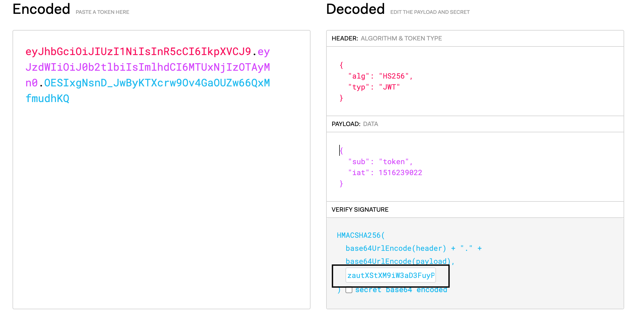Image resolution: width=644 pixels, height=321 pixels.
Task: Click the red header segment of encoded token
Action: click(138, 52)
